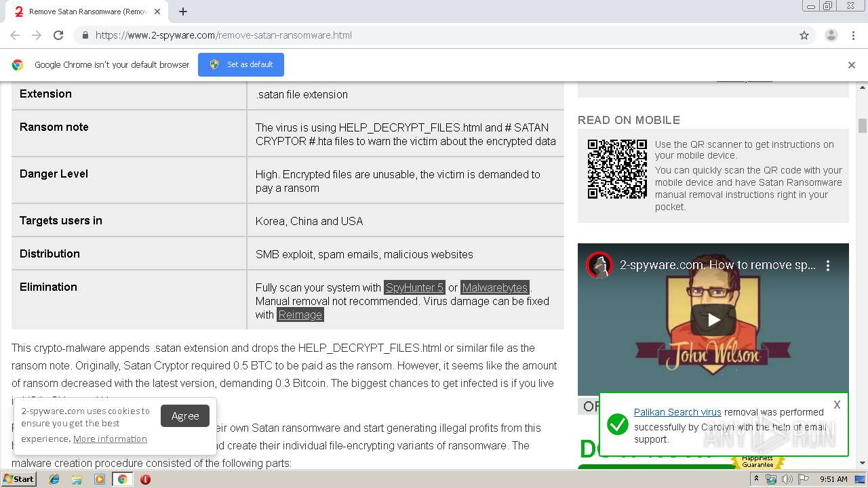Open Action Center flag icon
This screenshot has height=488, width=868.
click(804, 479)
